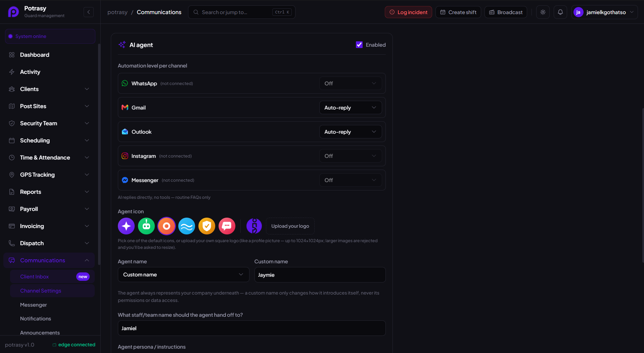Click the Log incident button
The height and width of the screenshot is (353, 644).
pos(408,12)
